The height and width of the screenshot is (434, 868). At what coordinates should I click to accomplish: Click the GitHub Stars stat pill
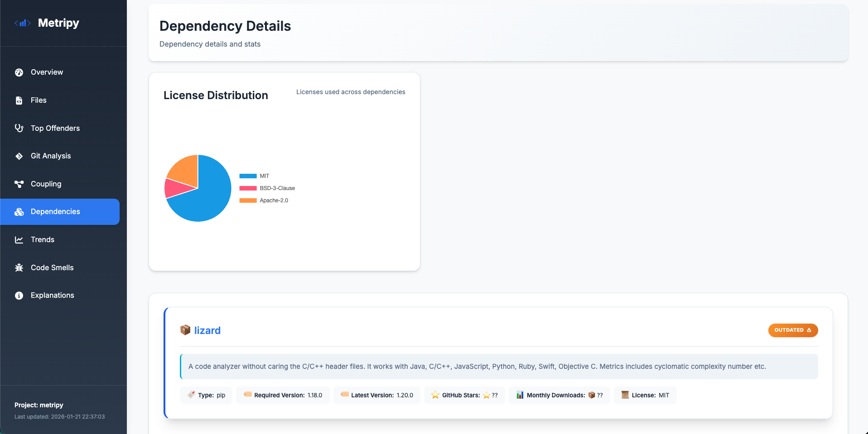464,395
